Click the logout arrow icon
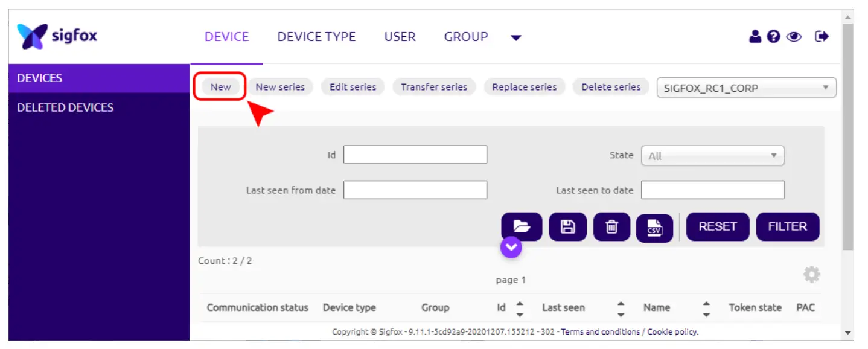This screenshot has width=868, height=349. (822, 37)
